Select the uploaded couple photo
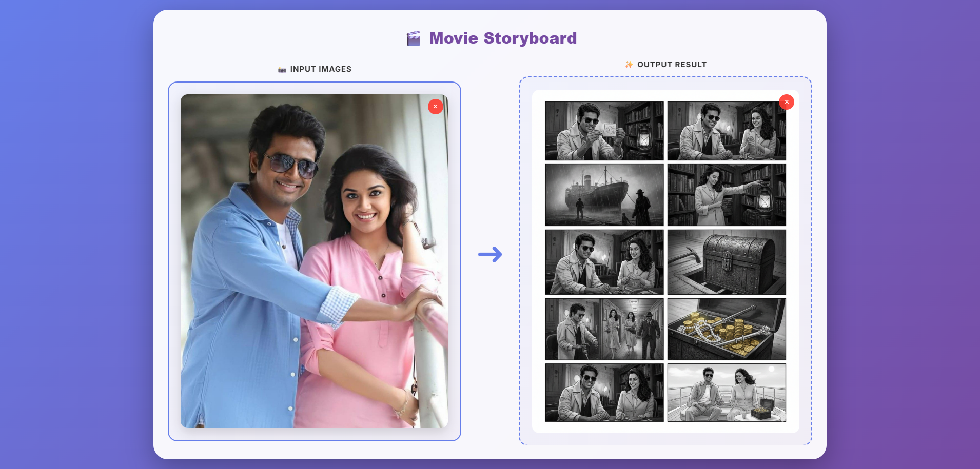 coord(314,261)
